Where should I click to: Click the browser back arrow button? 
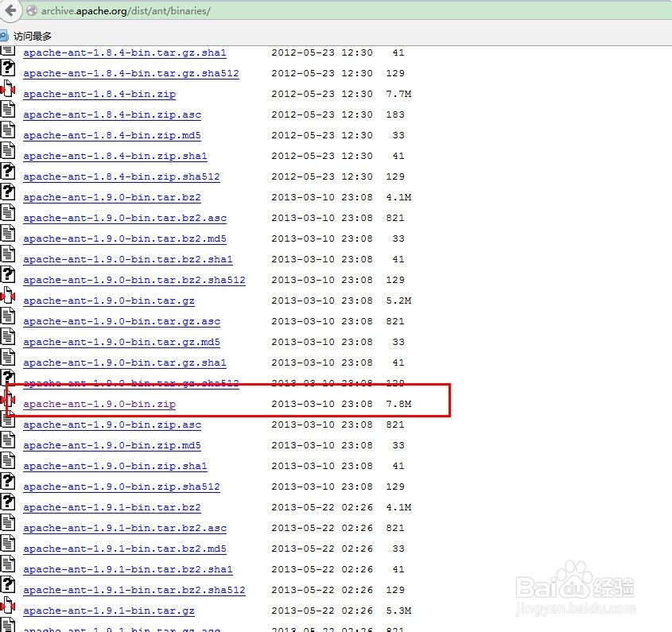click(10, 10)
